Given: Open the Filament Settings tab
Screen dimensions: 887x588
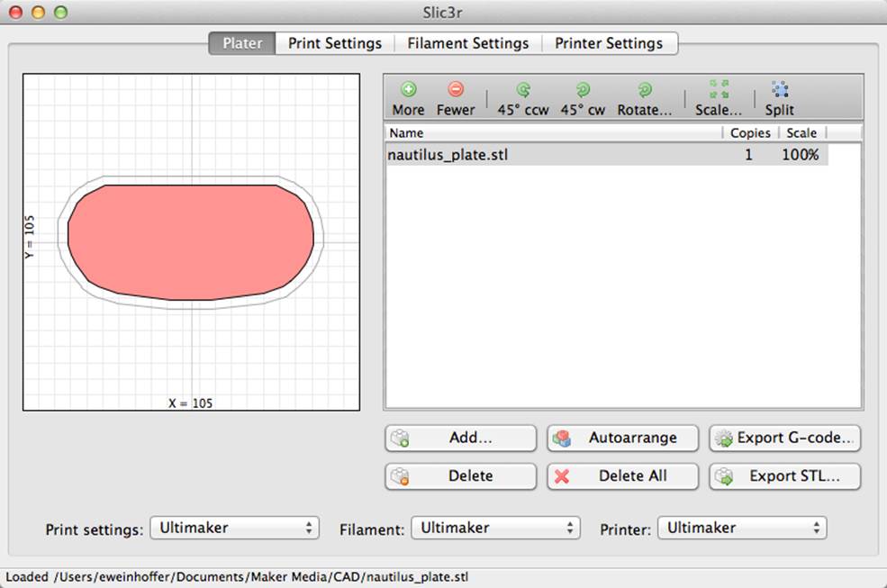Looking at the screenshot, I should 468,43.
